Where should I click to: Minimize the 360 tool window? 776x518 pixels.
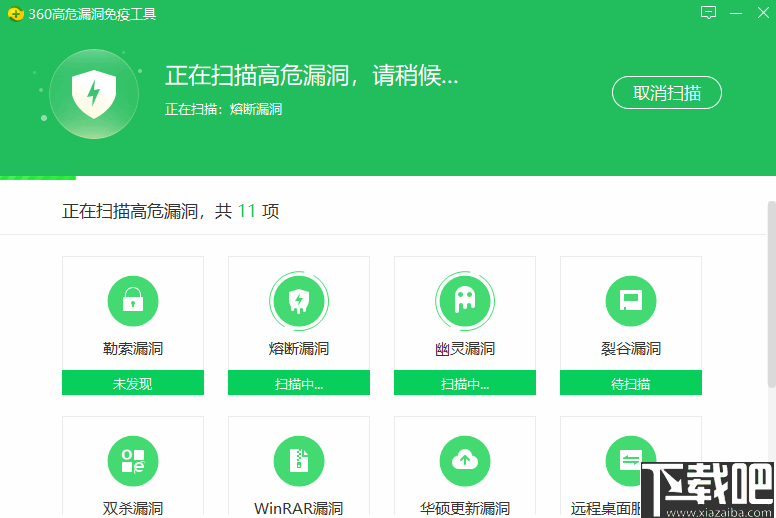coord(736,13)
